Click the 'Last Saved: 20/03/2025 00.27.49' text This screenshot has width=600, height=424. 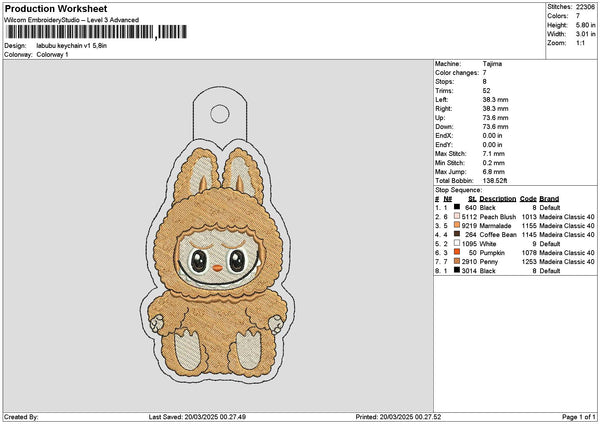(197, 417)
